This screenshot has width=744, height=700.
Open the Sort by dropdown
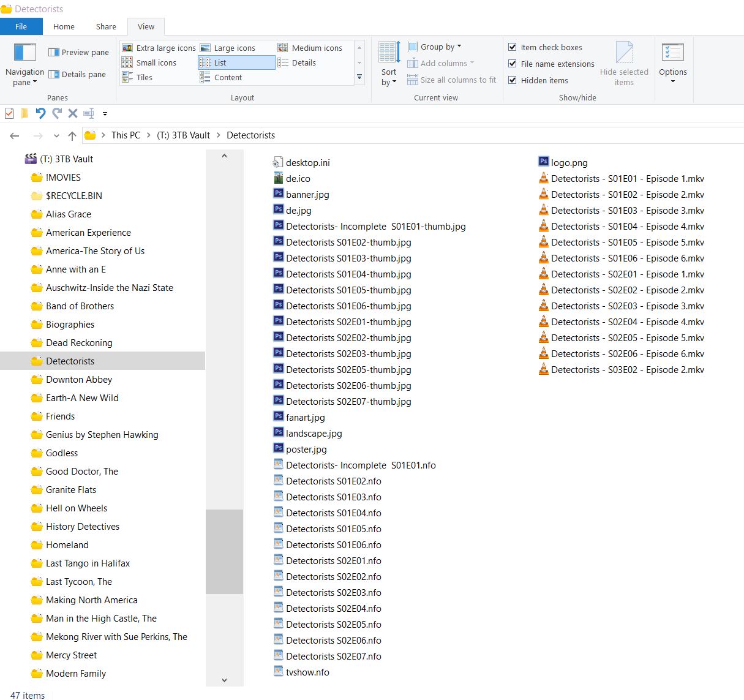[x=388, y=63]
